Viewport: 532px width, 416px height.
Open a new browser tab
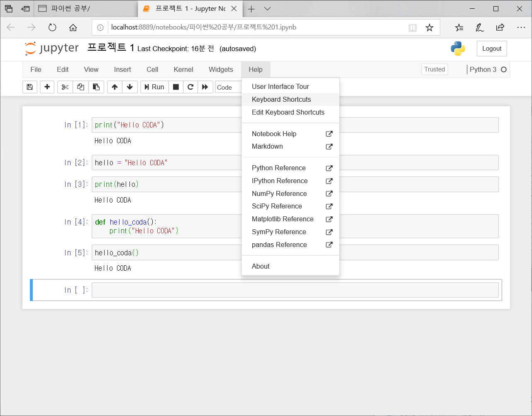[x=251, y=9]
